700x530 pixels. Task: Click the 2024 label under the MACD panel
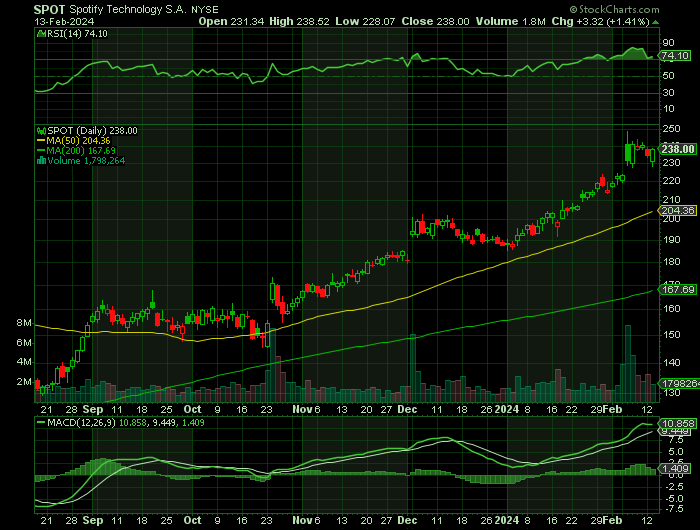click(x=507, y=520)
